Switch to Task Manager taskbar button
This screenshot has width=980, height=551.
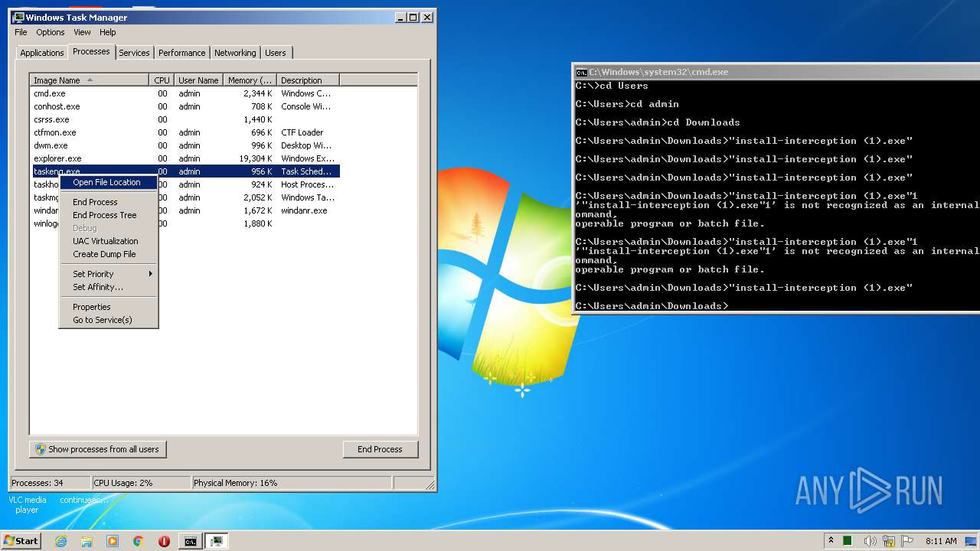[217, 541]
